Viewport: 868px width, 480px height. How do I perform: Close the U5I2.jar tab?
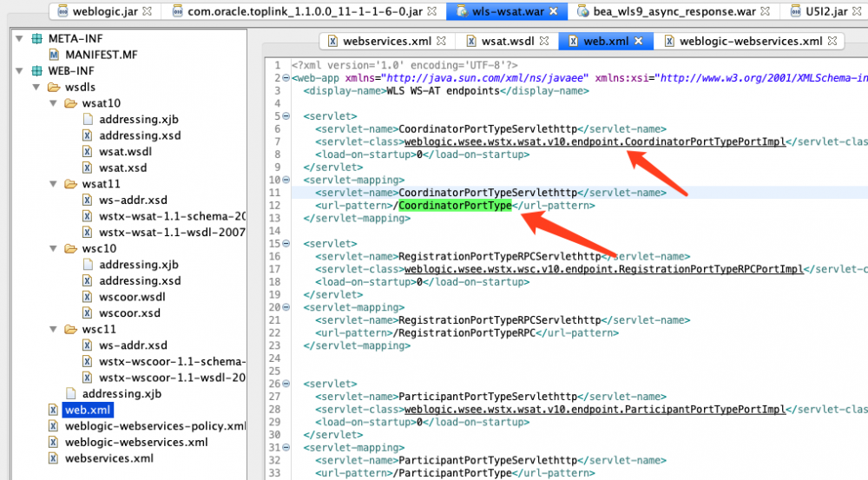(x=857, y=11)
